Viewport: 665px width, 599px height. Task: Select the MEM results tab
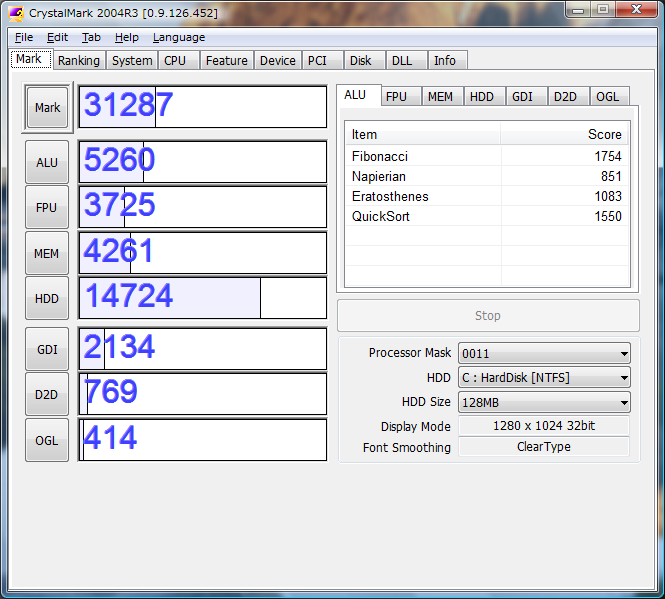tap(440, 96)
